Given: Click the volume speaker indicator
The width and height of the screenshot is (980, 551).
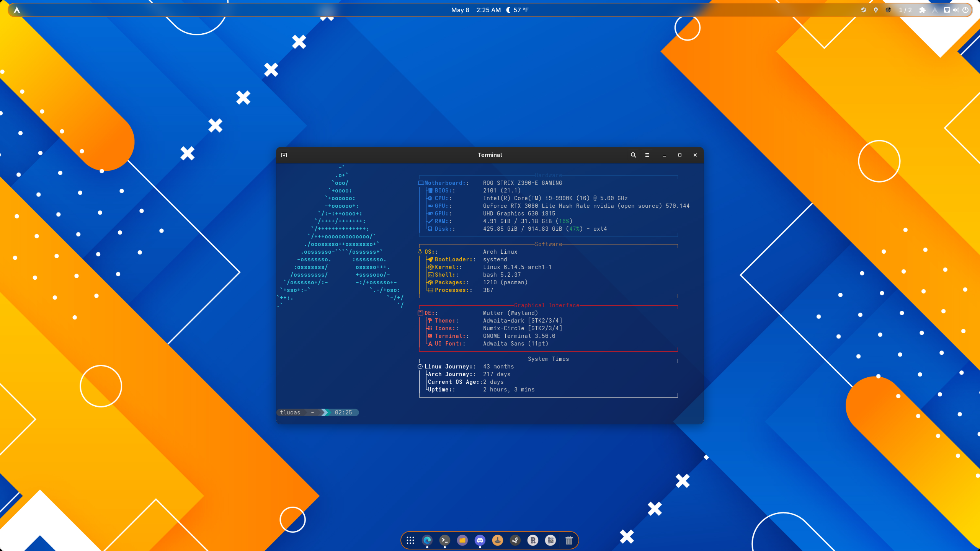Looking at the screenshot, I should (x=956, y=10).
